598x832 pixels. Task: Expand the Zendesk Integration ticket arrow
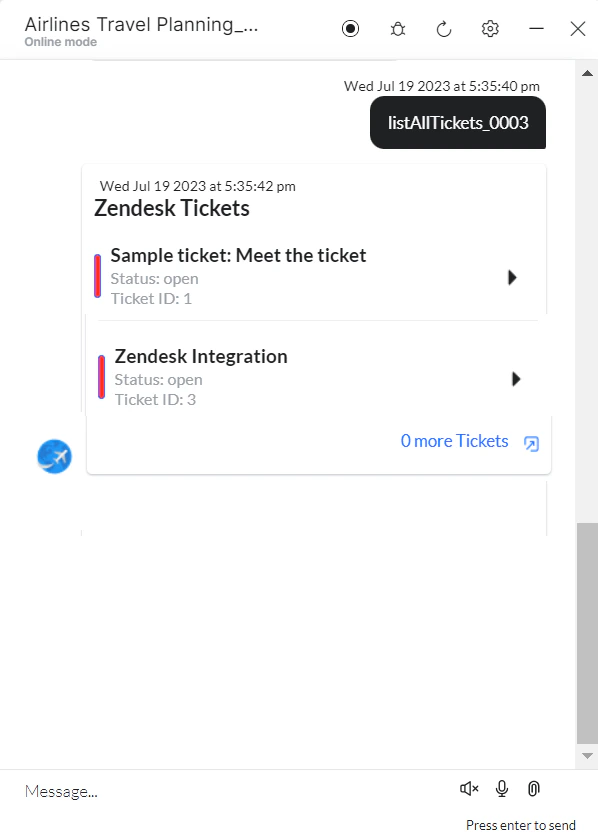point(516,378)
